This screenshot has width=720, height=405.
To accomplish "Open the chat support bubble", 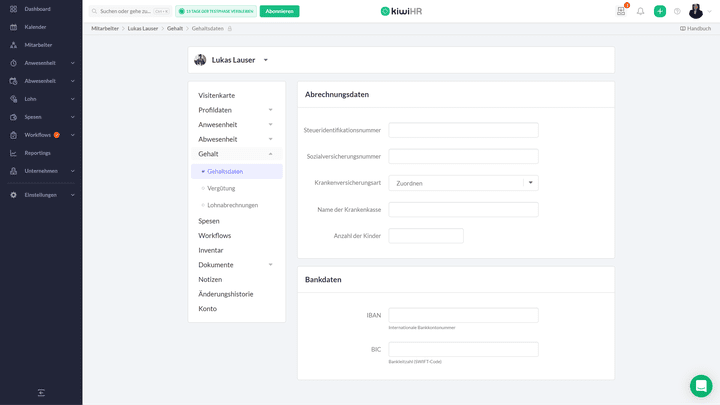I will (701, 386).
